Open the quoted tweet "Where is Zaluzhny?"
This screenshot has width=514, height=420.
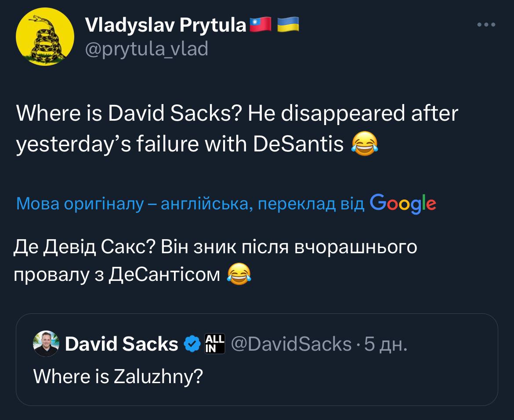(x=118, y=376)
